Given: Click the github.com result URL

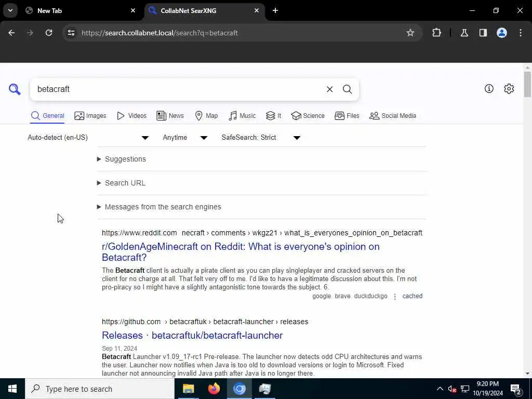Looking at the screenshot, I should pos(205,322).
